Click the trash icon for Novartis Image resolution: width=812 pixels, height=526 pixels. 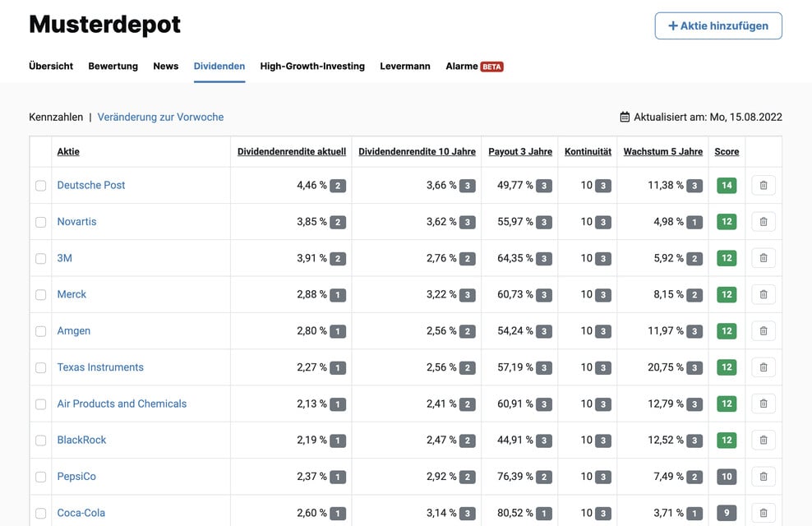click(x=764, y=222)
